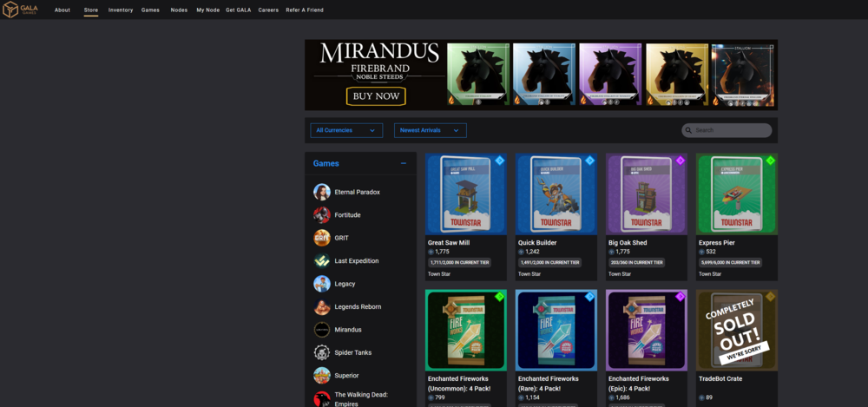Image resolution: width=868 pixels, height=407 pixels.
Task: Open the Nodes page
Action: point(179,10)
